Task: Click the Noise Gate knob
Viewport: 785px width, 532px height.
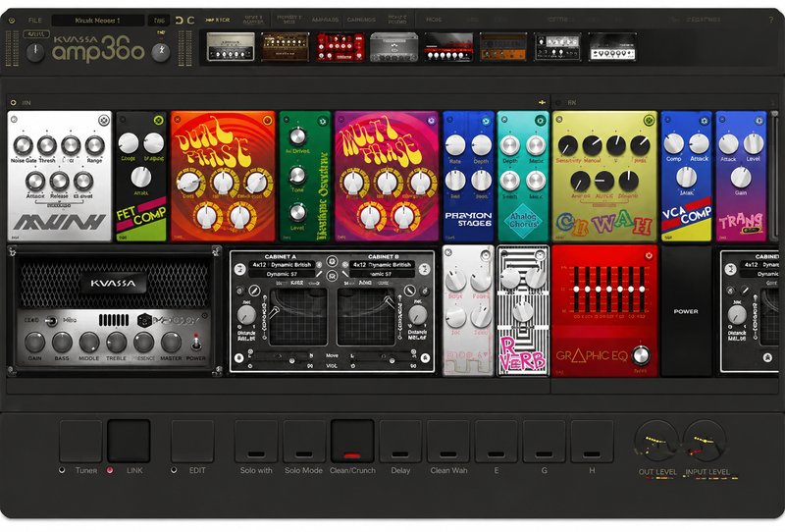Action: [x=23, y=145]
